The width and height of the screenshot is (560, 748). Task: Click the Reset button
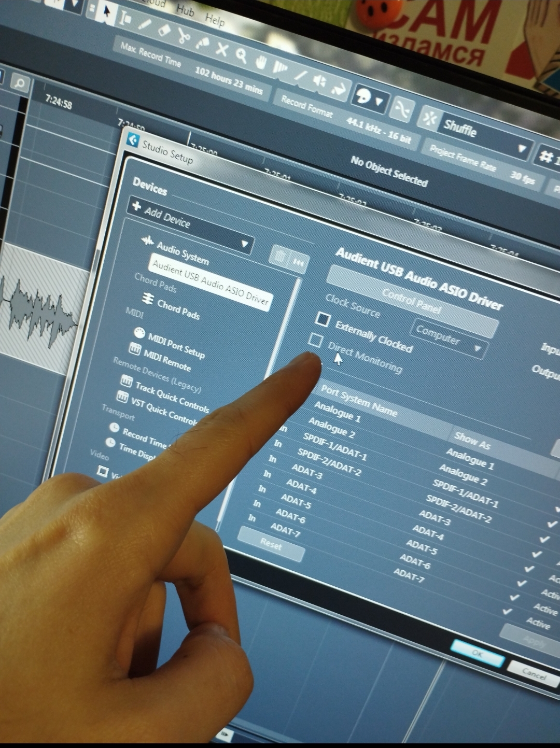(x=271, y=544)
